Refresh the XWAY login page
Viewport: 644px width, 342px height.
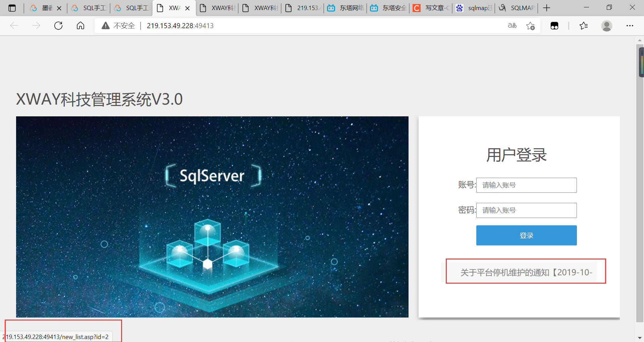click(58, 25)
